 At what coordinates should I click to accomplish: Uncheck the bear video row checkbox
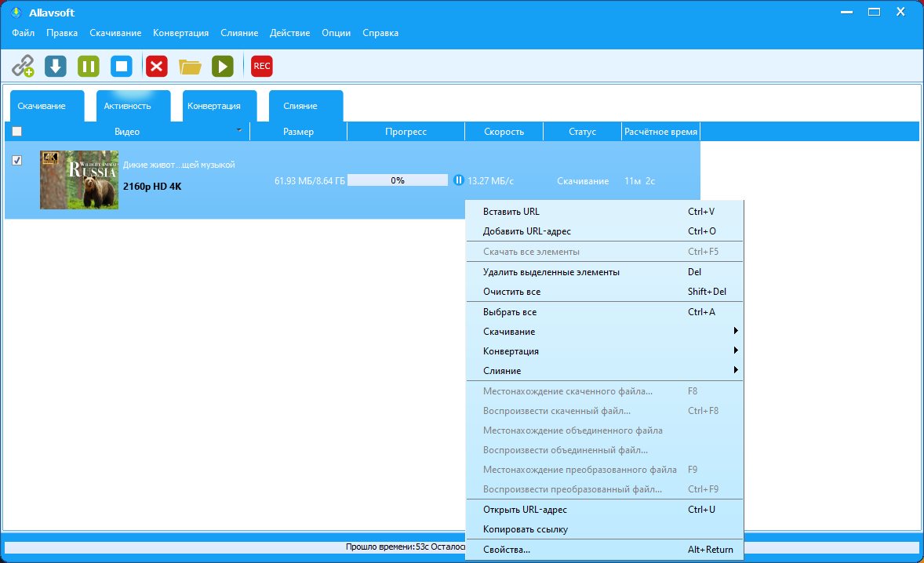coord(17,160)
